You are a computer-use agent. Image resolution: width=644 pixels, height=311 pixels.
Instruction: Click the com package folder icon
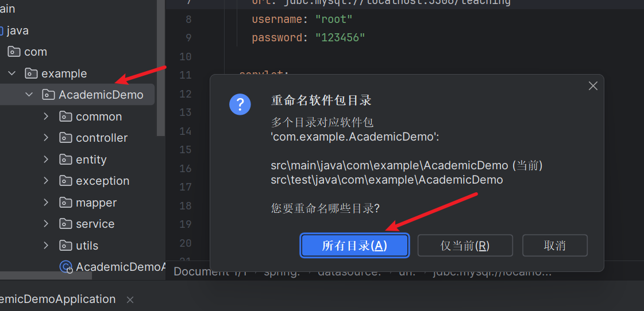point(14,52)
